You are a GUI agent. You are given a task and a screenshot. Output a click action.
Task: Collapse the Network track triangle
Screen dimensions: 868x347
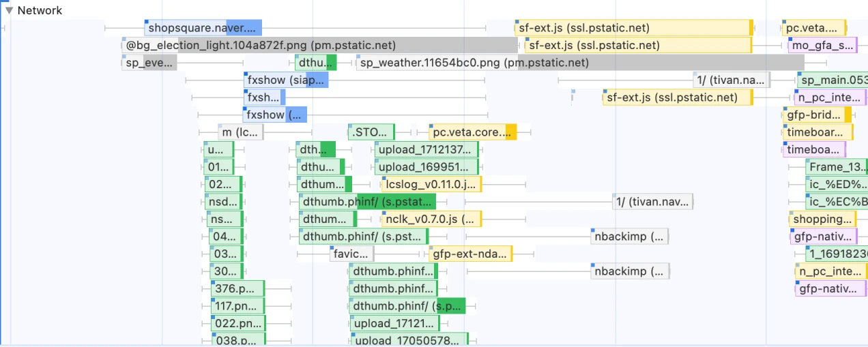[10, 10]
